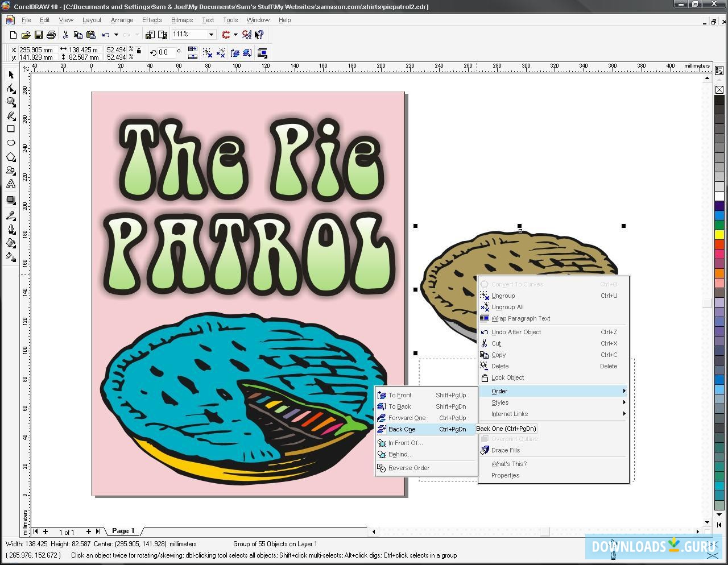Select the Rectangle tool
This screenshot has height=565, width=728.
[11, 129]
